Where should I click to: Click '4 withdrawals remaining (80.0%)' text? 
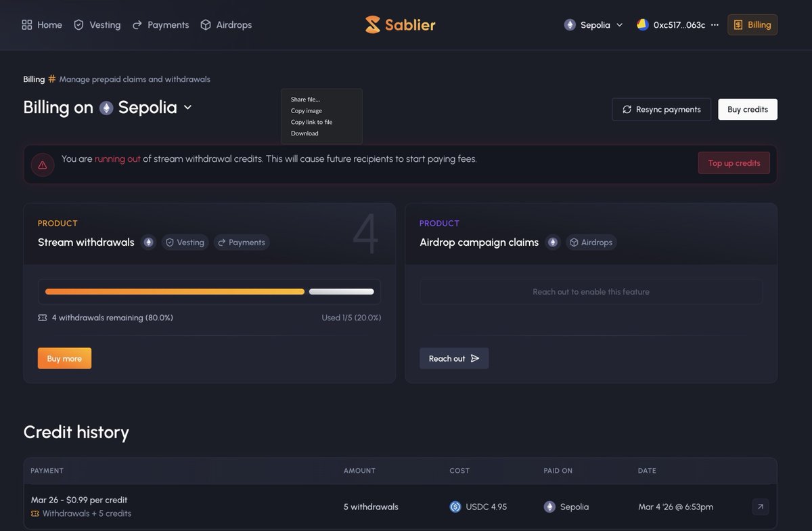[112, 318]
